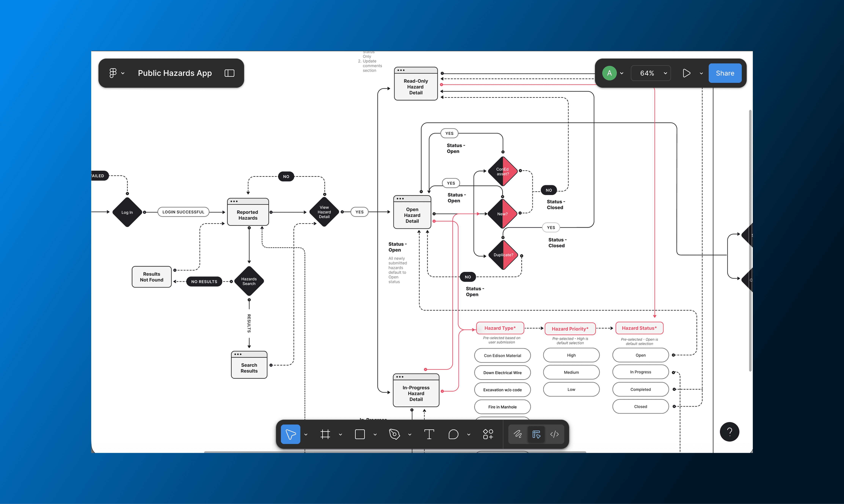Open the 64% zoom level dropdown
The height and width of the screenshot is (504, 844).
(650, 73)
